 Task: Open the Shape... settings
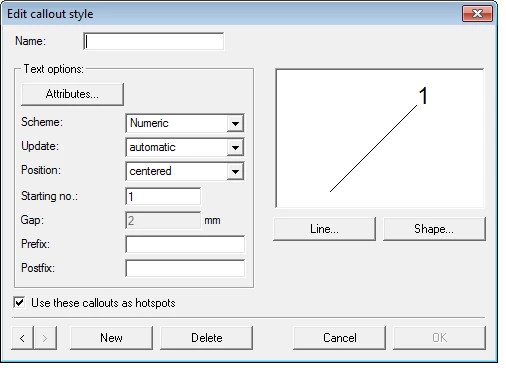coord(434,229)
